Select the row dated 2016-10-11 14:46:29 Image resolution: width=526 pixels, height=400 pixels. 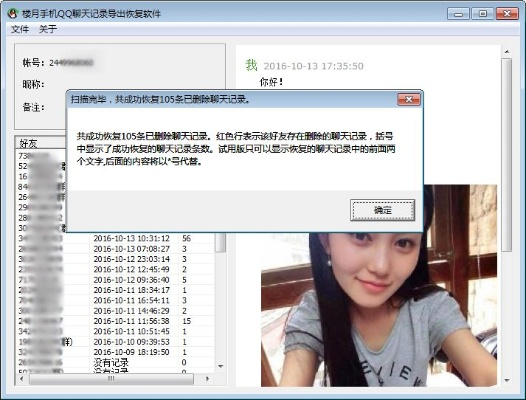click(115, 311)
